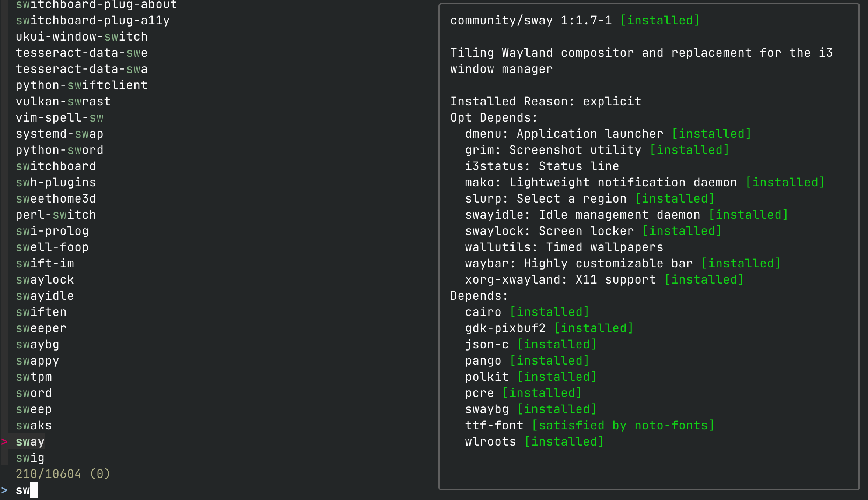Click the 210/10604 match counter

pos(48,474)
